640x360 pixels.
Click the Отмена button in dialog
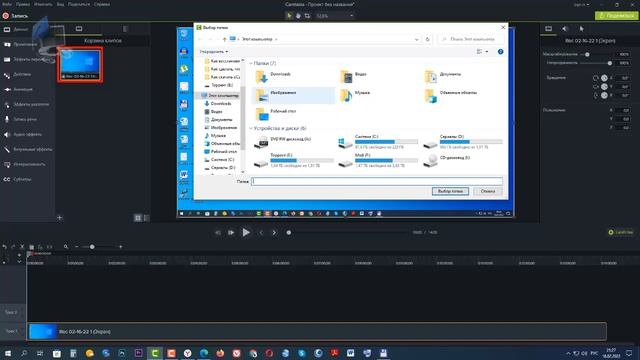tap(488, 191)
